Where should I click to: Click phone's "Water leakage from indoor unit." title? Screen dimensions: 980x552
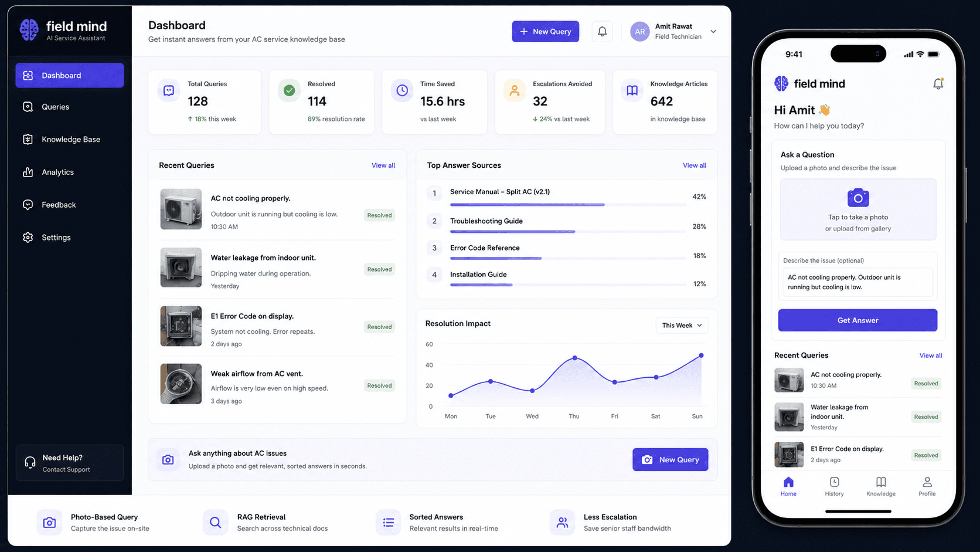click(839, 412)
